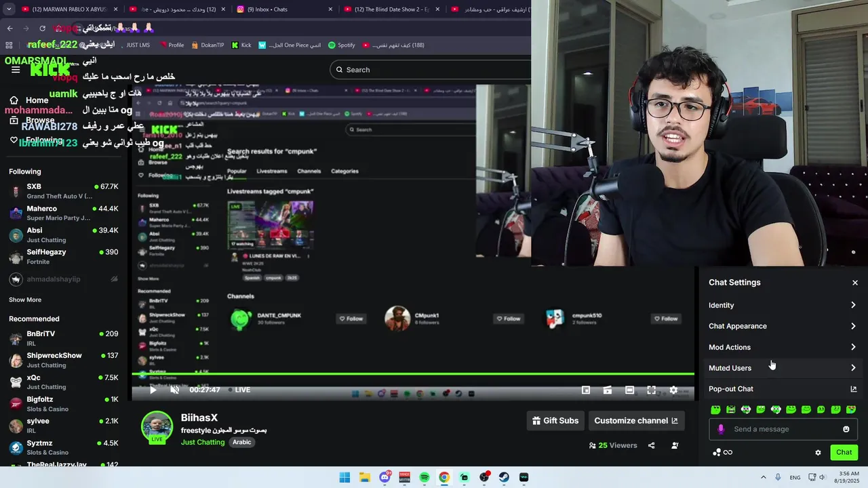Click the Kick search box

430,70
